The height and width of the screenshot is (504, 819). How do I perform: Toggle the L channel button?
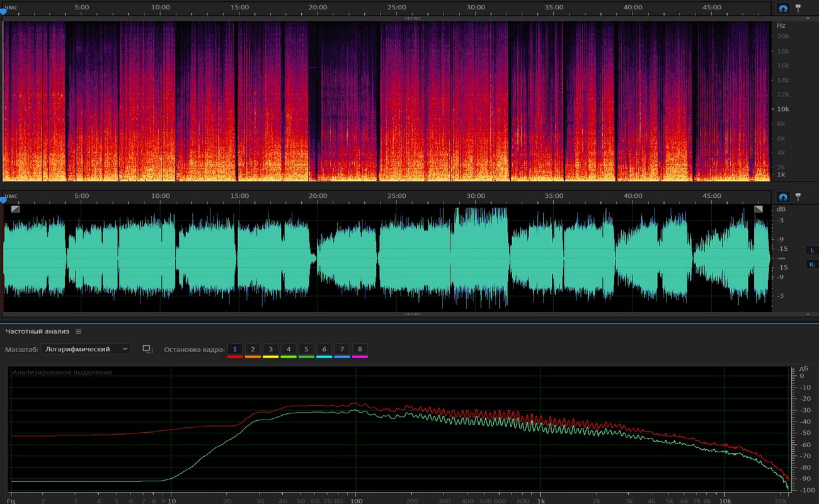[x=812, y=250]
